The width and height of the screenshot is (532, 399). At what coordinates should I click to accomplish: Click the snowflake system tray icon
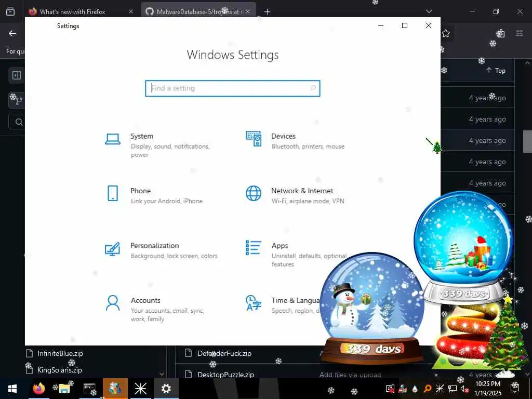click(440, 389)
